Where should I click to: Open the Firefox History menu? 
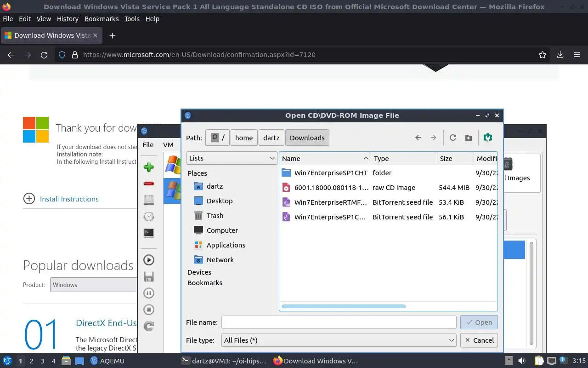(x=68, y=19)
